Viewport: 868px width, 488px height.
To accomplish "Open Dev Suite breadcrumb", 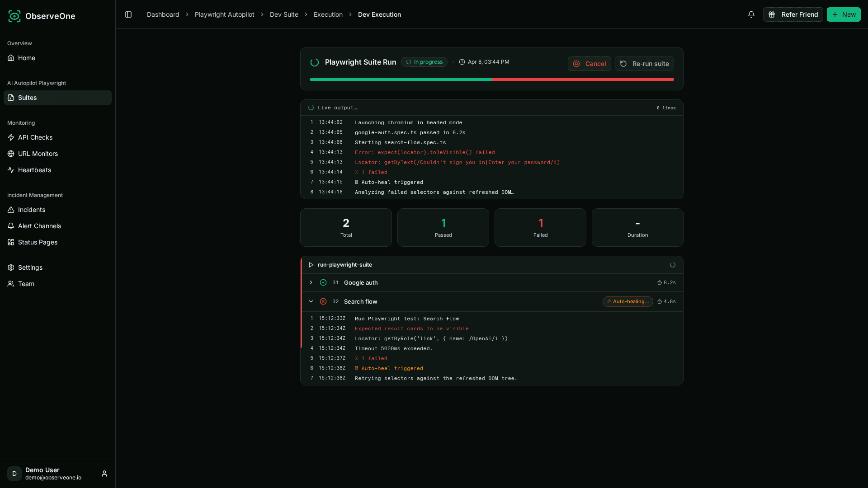I will point(284,14).
